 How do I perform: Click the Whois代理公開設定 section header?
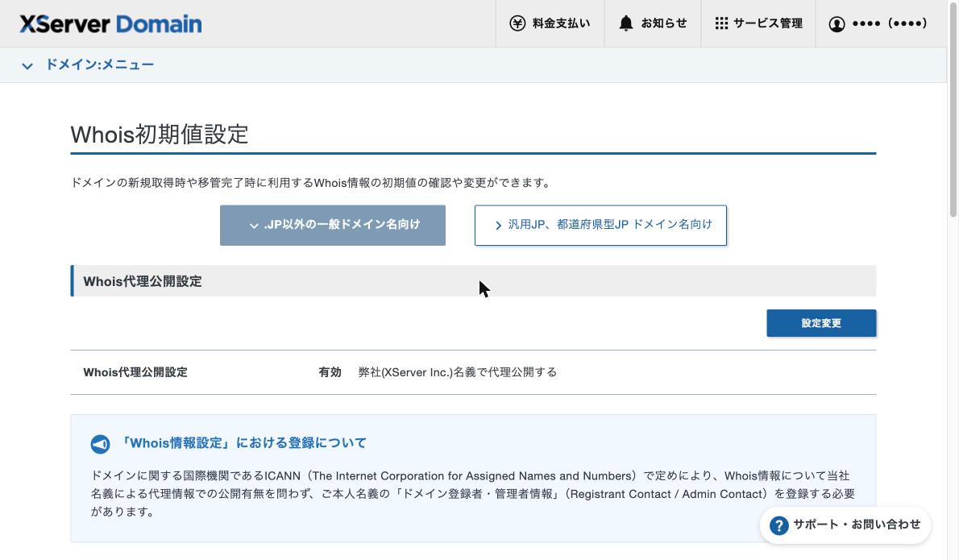(x=473, y=281)
